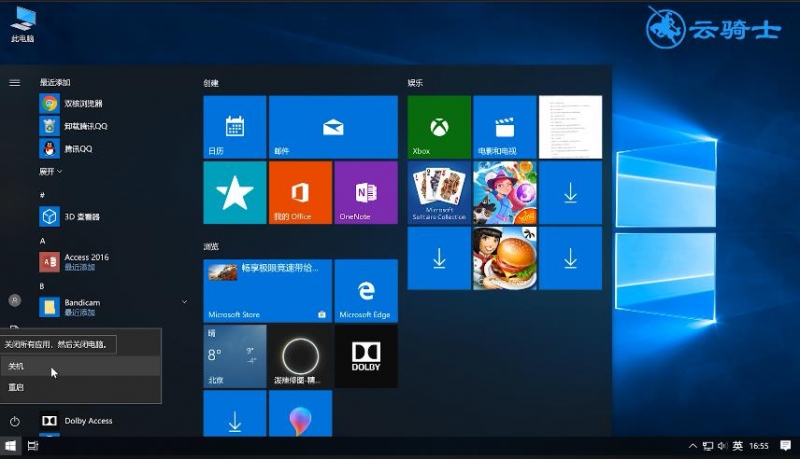Open the white document thumbnail tile
The height and width of the screenshot is (459, 800).
coord(570,127)
